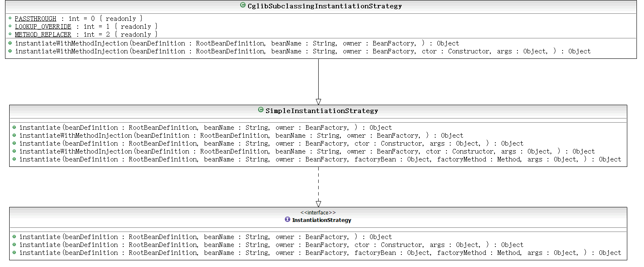Select the interface instantiate method with ctor Constructor
The image size is (644, 267).
tap(271, 245)
